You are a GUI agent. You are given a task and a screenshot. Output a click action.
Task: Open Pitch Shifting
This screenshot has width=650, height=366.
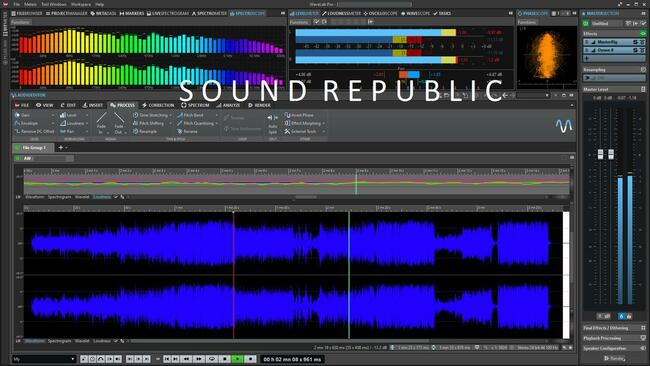click(x=148, y=123)
